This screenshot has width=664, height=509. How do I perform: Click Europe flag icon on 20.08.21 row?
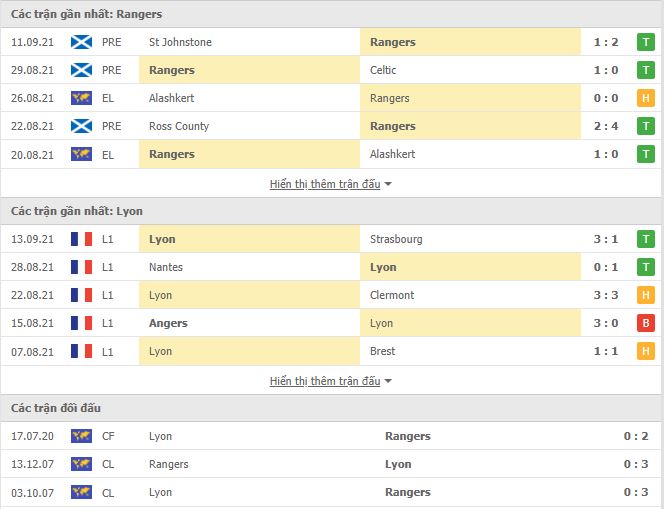pyautogui.click(x=81, y=154)
